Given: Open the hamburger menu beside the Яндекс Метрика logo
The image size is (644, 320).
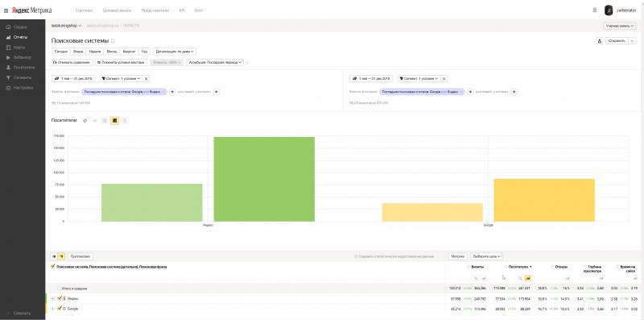Looking at the screenshot, I should tap(6, 10).
